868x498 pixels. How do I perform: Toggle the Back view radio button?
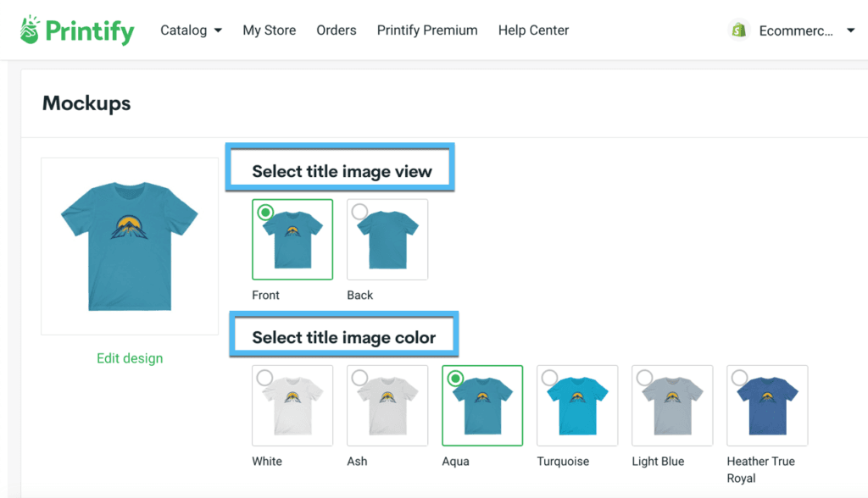(359, 212)
